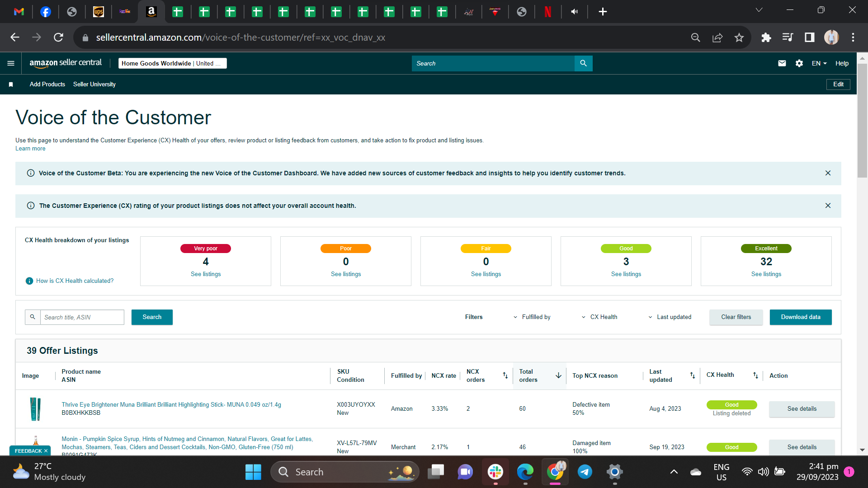See details for Monin Pumpkin Spice Syrup
Image resolution: width=868 pixels, height=488 pixels.
pyautogui.click(x=802, y=447)
